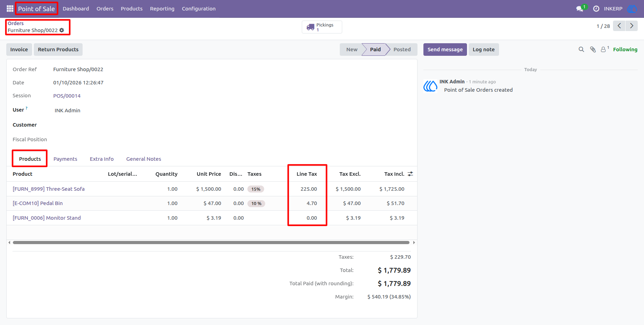644x325 pixels.
Task: Open attachments with the paperclip icon
Action: [593, 50]
